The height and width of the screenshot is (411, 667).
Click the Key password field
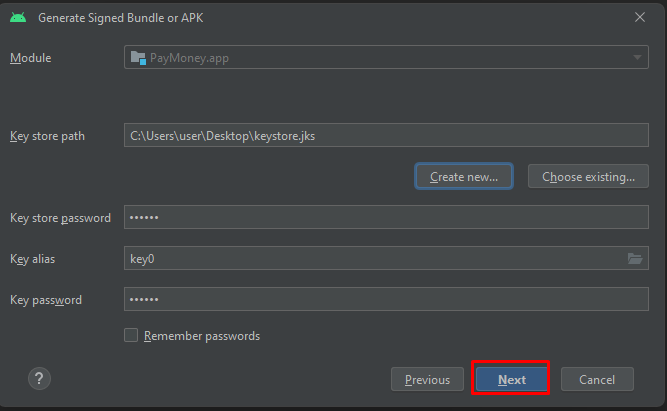click(x=386, y=299)
